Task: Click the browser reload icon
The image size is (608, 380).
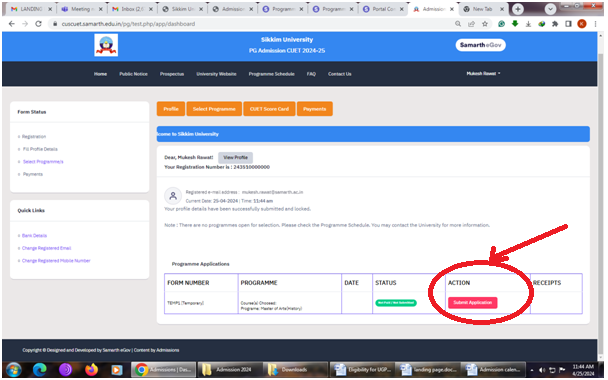Action: [38, 24]
